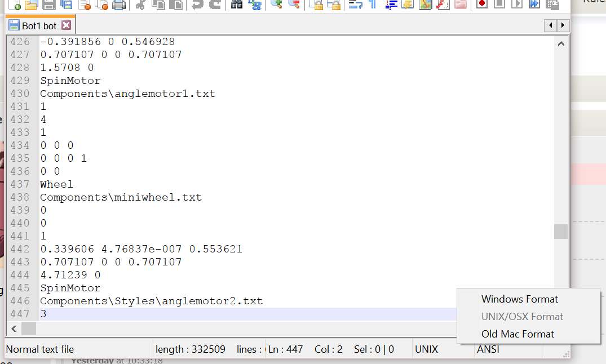Toggle the Word Wrap toolbar button
This screenshot has width=606, height=364.
pos(355,5)
